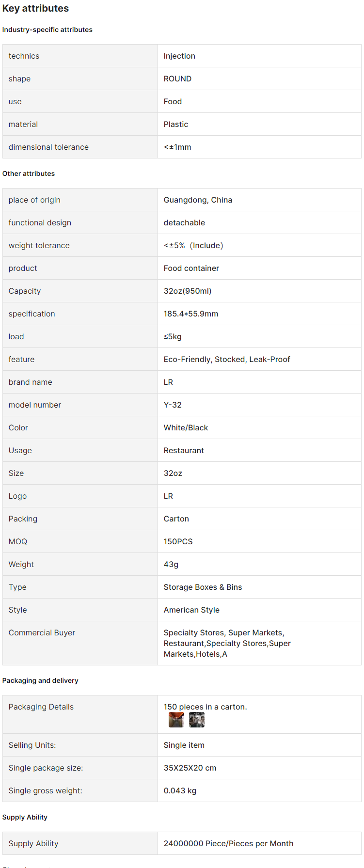The height and width of the screenshot is (868, 364).
Task: Select the 24000000 Piece/Pieces per Month value
Action: [x=228, y=843]
